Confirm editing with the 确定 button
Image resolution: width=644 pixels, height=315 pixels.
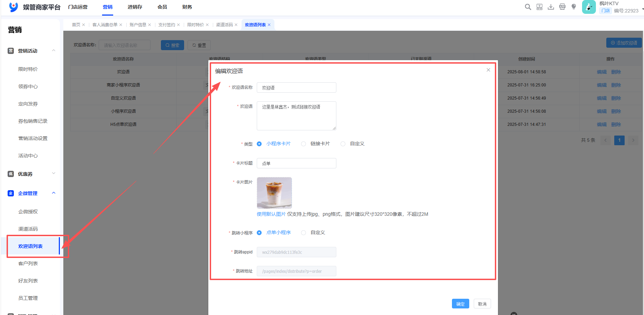point(460,304)
